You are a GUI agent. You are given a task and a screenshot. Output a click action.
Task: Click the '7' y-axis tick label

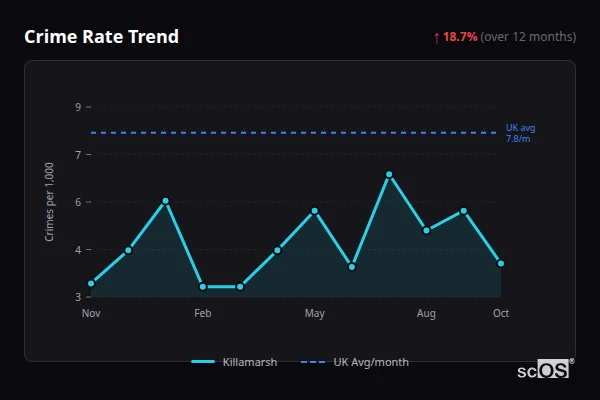click(x=78, y=155)
